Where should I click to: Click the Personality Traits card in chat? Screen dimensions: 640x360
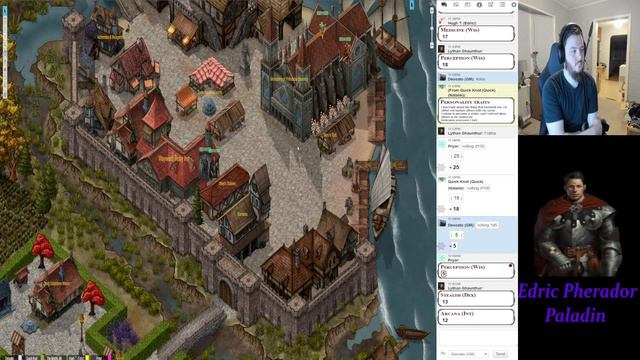(x=476, y=110)
